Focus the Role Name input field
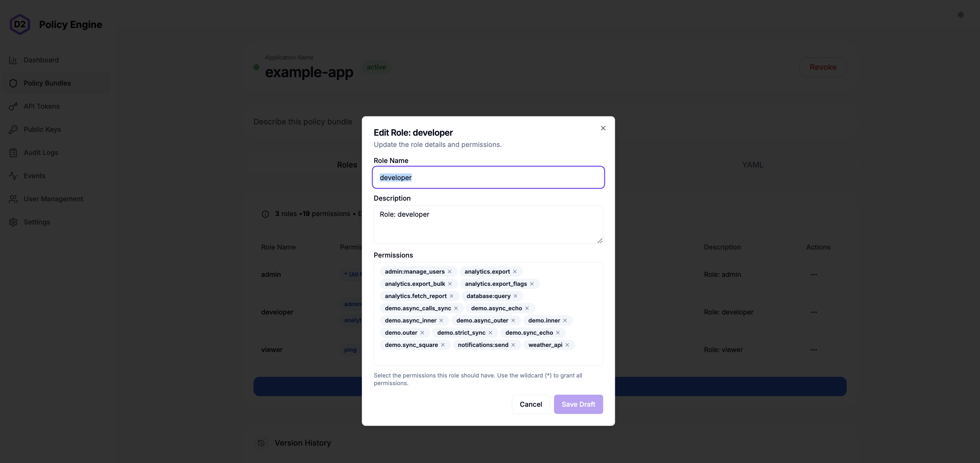This screenshot has height=463, width=980. pos(488,177)
